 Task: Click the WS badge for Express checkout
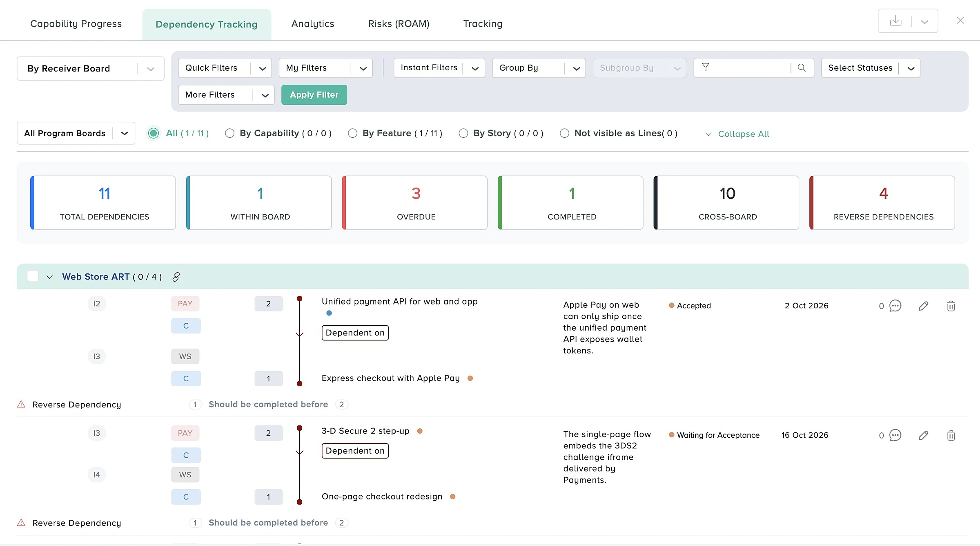tap(185, 356)
